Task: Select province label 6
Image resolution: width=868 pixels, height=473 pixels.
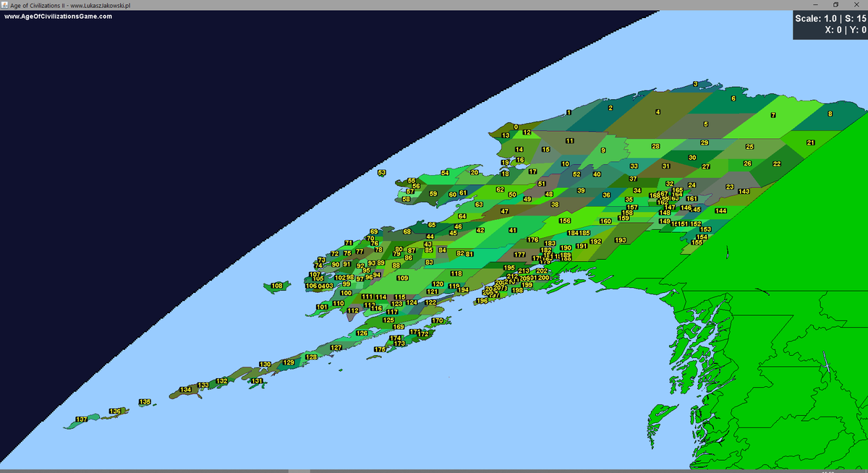Action: click(733, 98)
